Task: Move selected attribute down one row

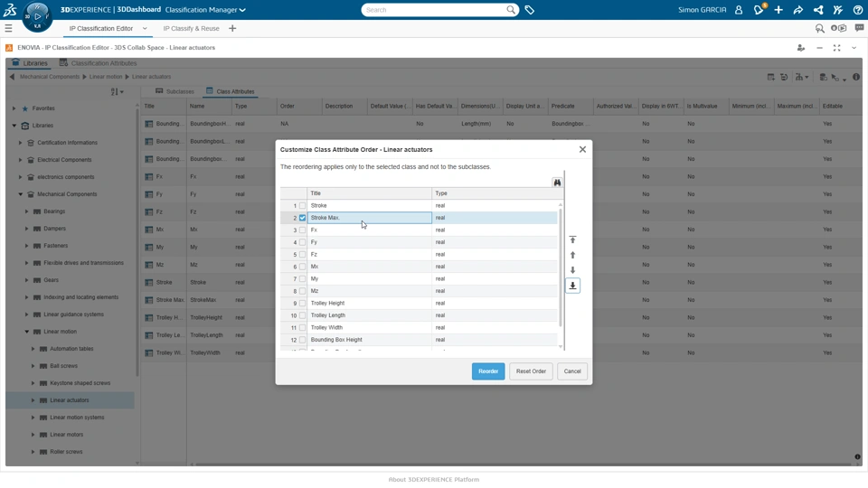Action: tap(572, 270)
